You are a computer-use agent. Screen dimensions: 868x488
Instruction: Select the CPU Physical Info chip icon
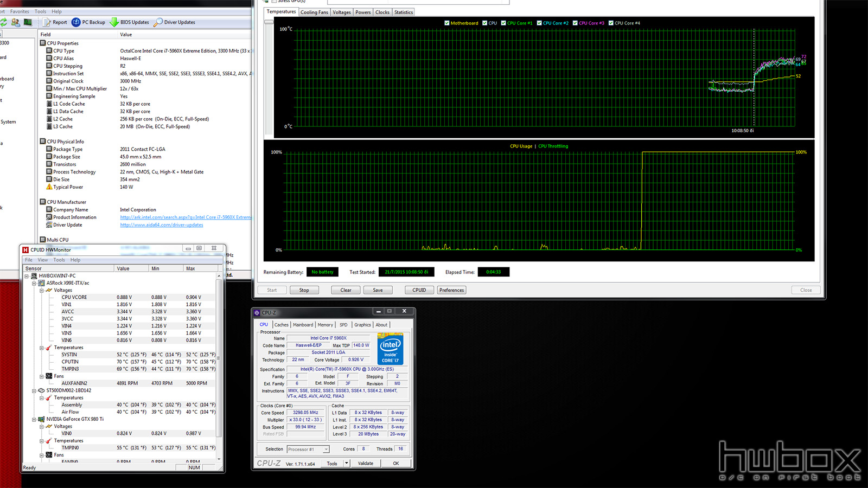tap(43, 141)
